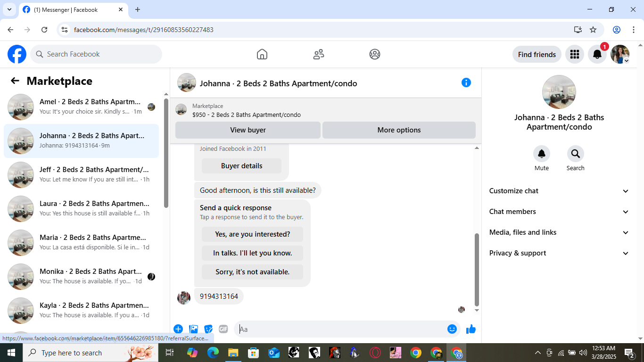The height and width of the screenshot is (362, 644).
Task: Open Windows Start menu
Action: [x=11, y=353]
